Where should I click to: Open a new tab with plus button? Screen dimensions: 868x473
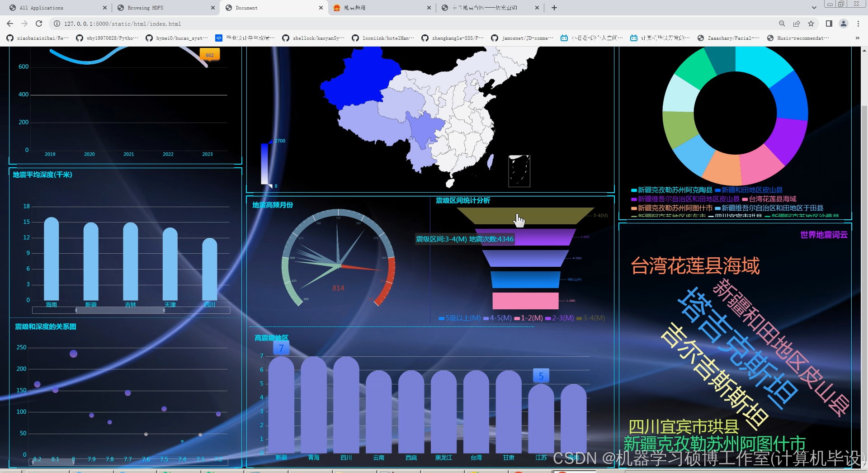(x=554, y=8)
